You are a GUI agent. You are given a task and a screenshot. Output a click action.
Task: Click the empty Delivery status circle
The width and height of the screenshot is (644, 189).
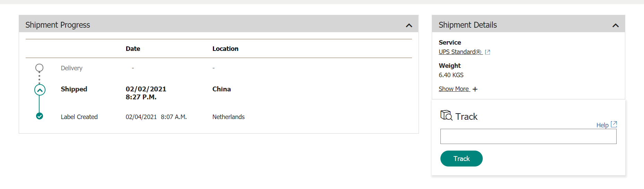[40, 67]
